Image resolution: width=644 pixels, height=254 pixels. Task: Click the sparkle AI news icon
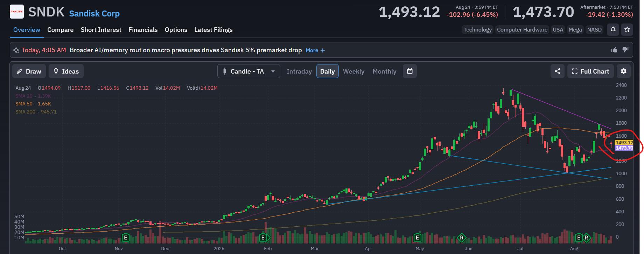(x=16, y=50)
